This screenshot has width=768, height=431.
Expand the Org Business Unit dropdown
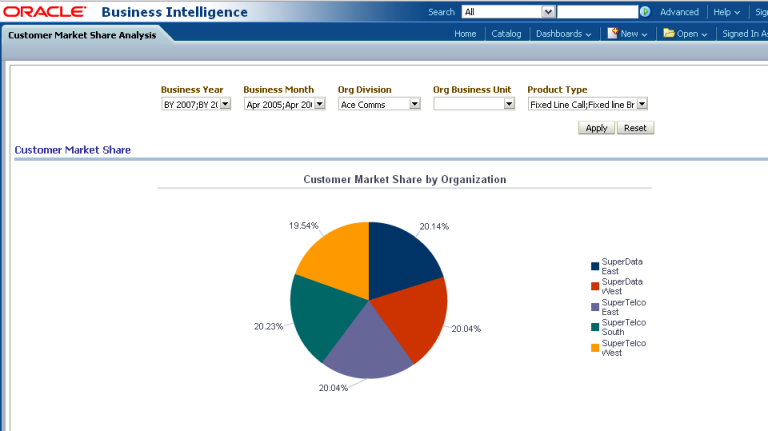pyautogui.click(x=509, y=104)
